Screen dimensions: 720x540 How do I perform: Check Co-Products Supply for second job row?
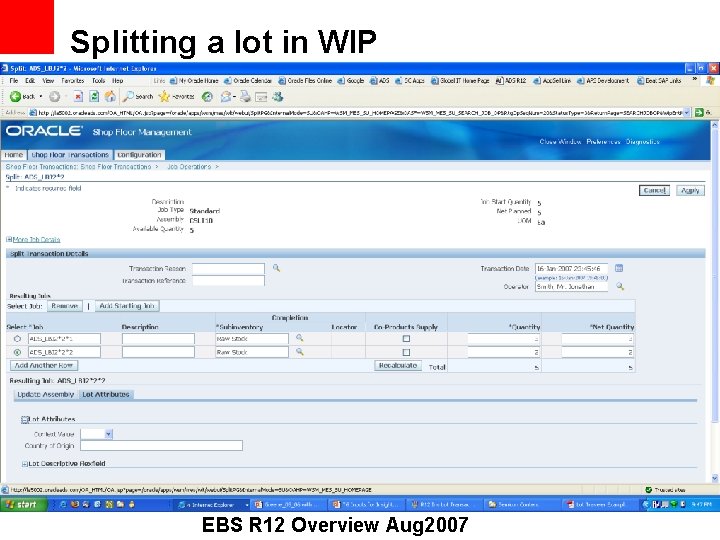[x=406, y=353]
